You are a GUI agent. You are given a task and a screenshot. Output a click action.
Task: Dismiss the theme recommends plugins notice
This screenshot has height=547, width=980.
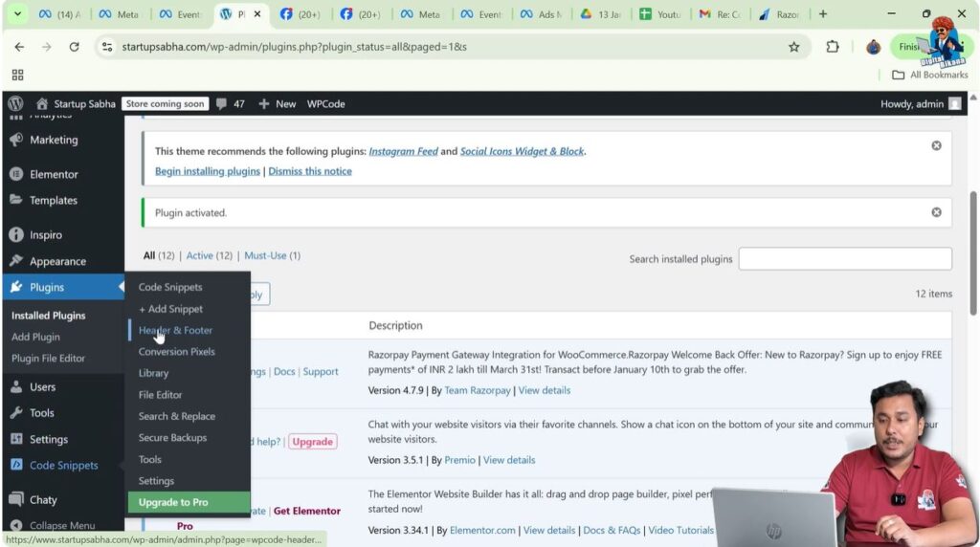936,145
